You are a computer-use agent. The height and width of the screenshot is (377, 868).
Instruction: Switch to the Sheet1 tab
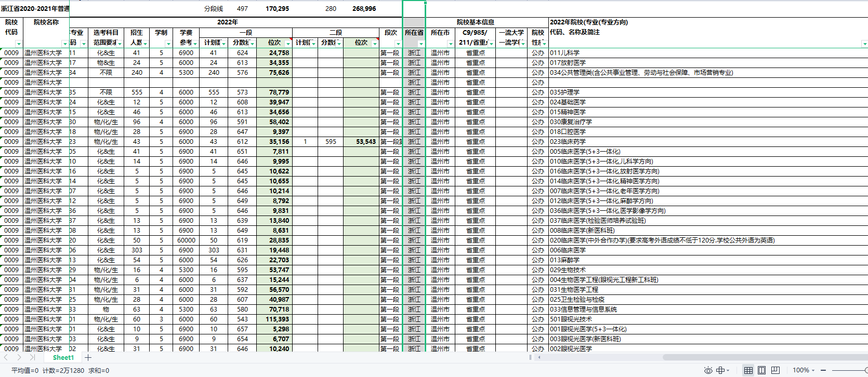(63, 357)
